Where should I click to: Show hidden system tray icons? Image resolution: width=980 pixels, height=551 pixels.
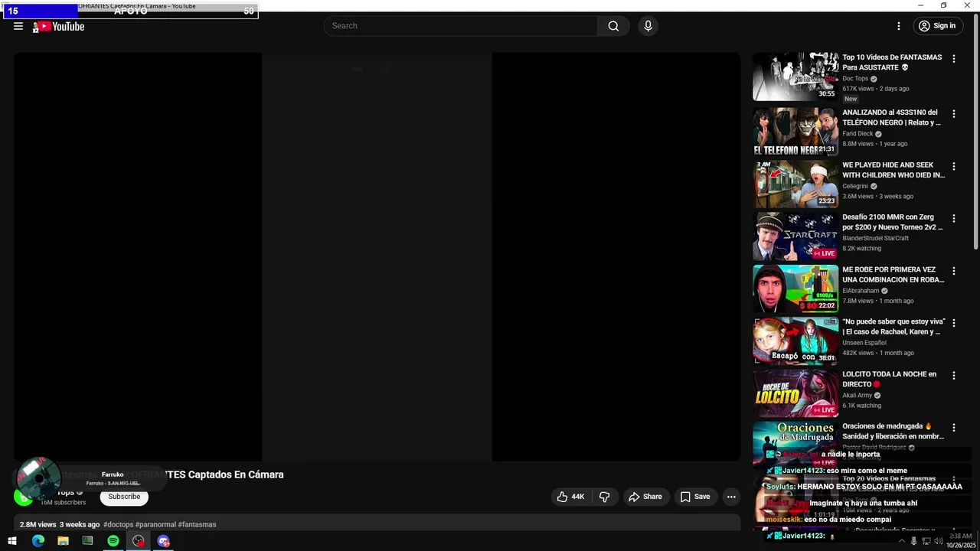[901, 541]
